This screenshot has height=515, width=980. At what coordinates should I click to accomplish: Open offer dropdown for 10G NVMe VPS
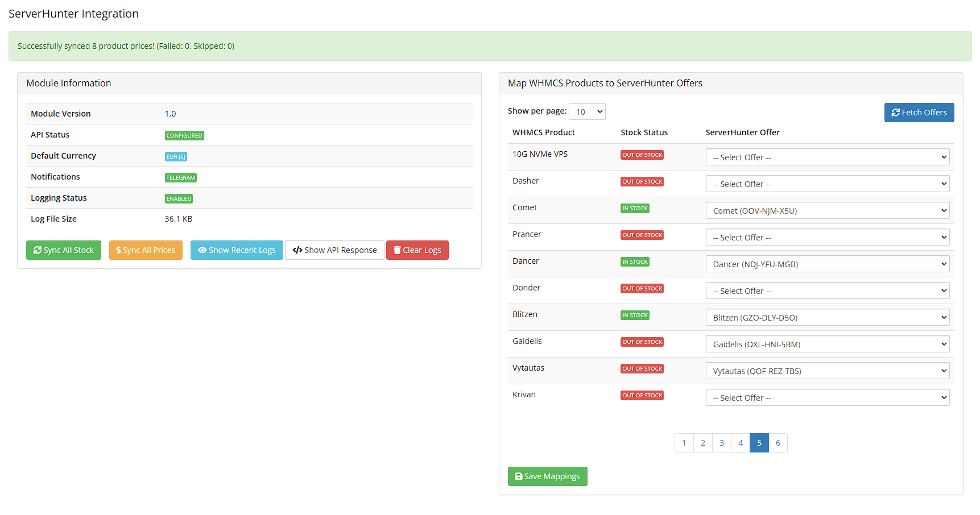(828, 157)
